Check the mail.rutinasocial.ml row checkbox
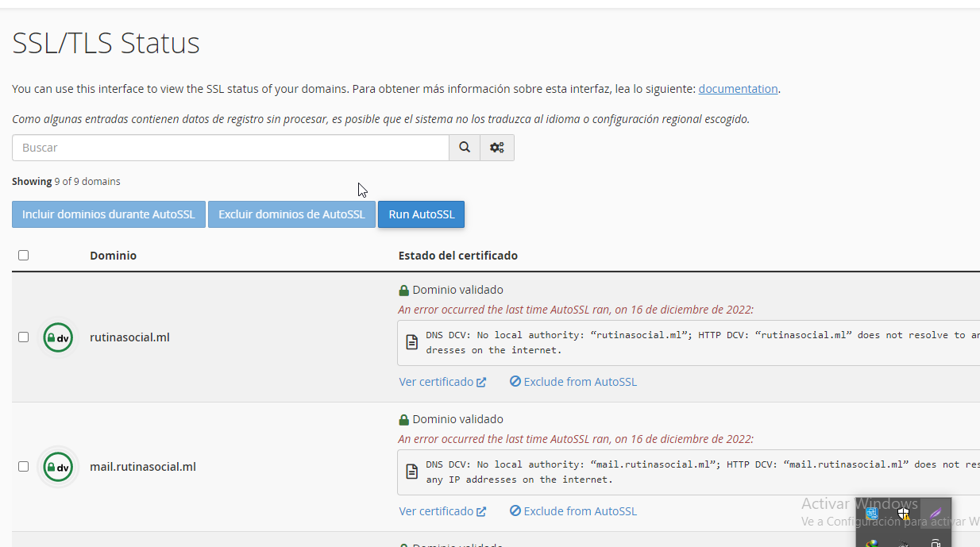 pos(24,467)
